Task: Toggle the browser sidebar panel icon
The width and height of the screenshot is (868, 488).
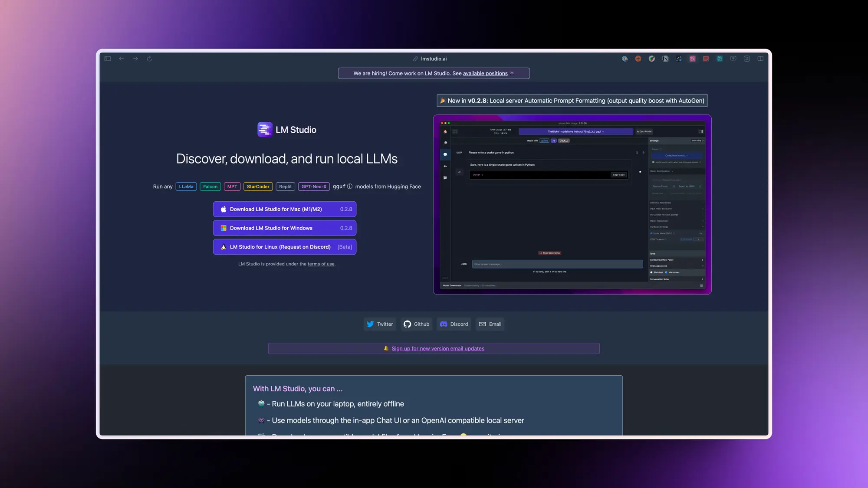Action: pos(108,59)
